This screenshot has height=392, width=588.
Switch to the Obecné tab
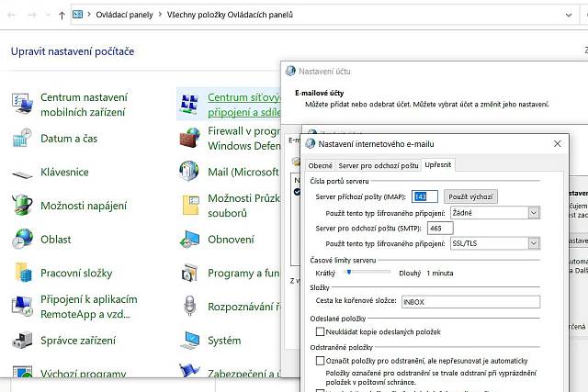point(321,165)
